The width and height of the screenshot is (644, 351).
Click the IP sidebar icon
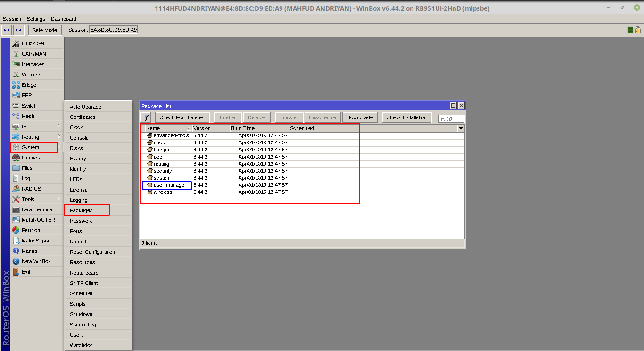(x=16, y=126)
